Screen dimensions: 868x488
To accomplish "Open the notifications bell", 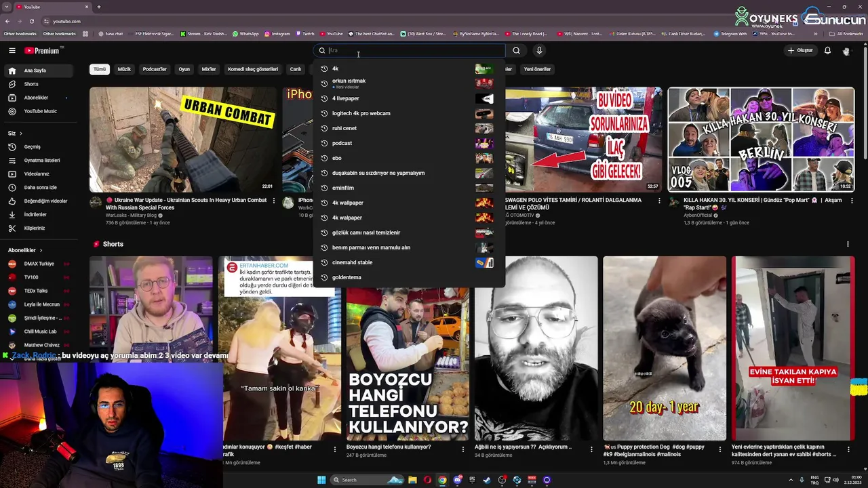I will [x=827, y=50].
